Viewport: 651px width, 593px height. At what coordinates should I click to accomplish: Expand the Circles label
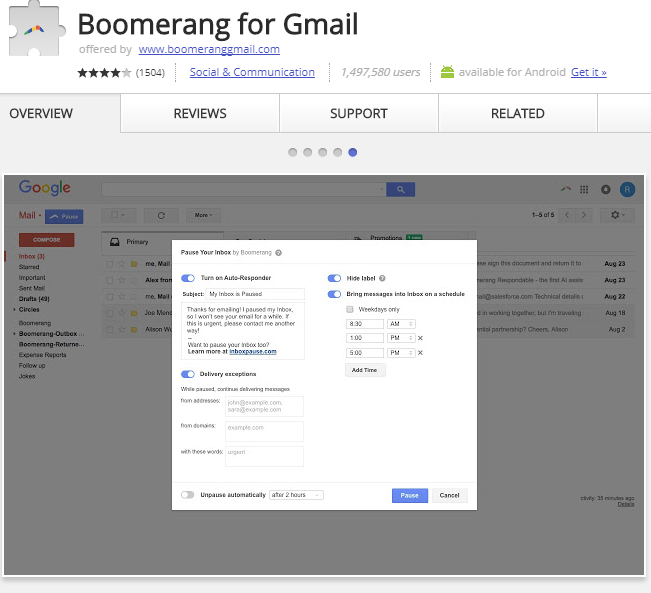(14, 309)
